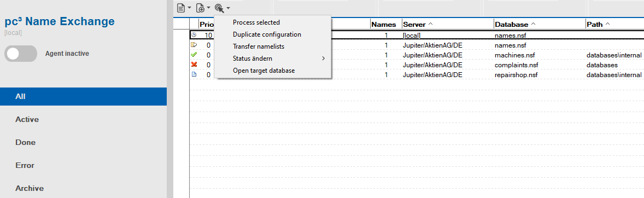Open the document toolbar icon
Image resolution: width=644 pixels, height=198 pixels.
pos(181,8)
